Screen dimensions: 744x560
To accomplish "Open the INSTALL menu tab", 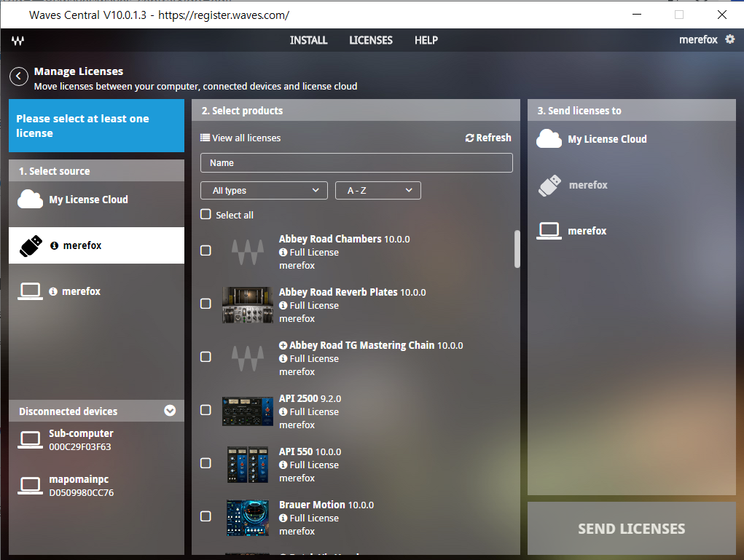I will [308, 40].
